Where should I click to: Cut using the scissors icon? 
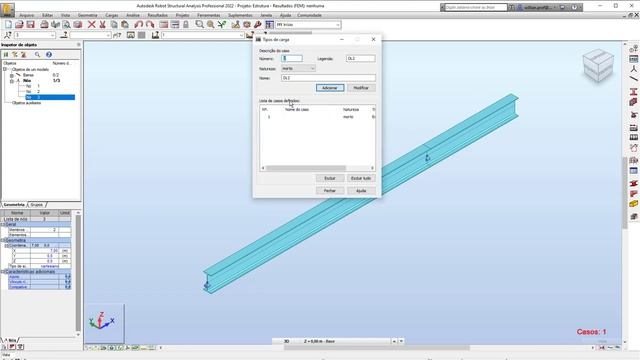coord(102,24)
